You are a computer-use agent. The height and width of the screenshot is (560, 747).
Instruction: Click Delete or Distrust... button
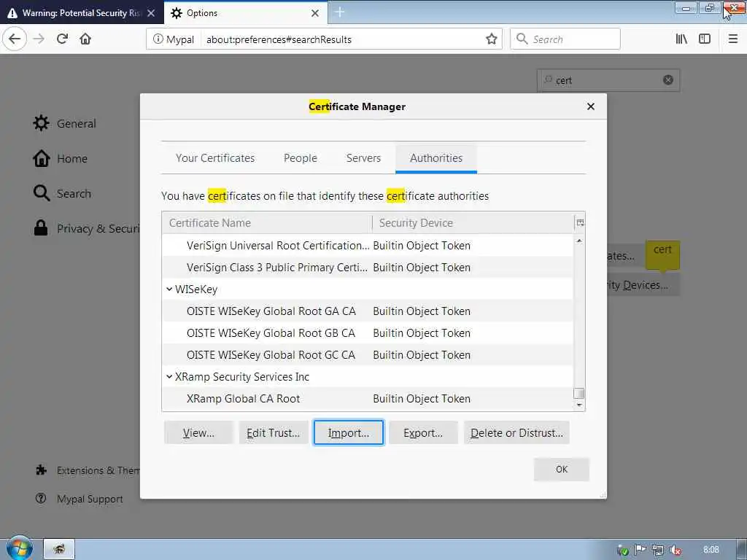(516, 433)
